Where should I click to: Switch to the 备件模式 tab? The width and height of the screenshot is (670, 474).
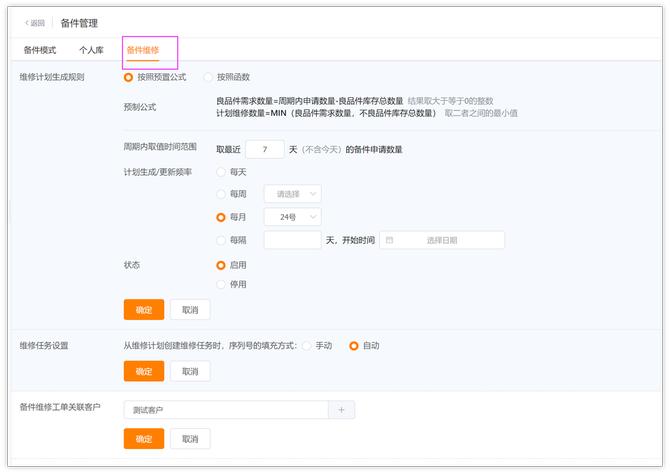pyautogui.click(x=40, y=50)
